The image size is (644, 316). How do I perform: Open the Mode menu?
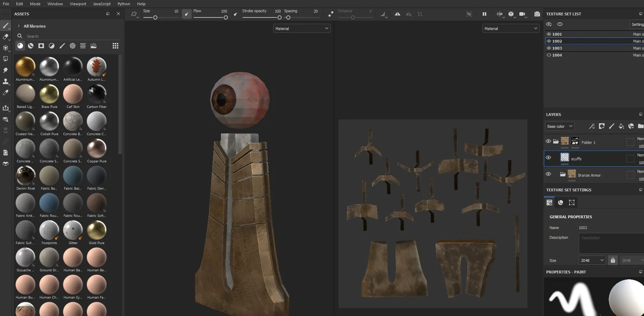[35, 4]
